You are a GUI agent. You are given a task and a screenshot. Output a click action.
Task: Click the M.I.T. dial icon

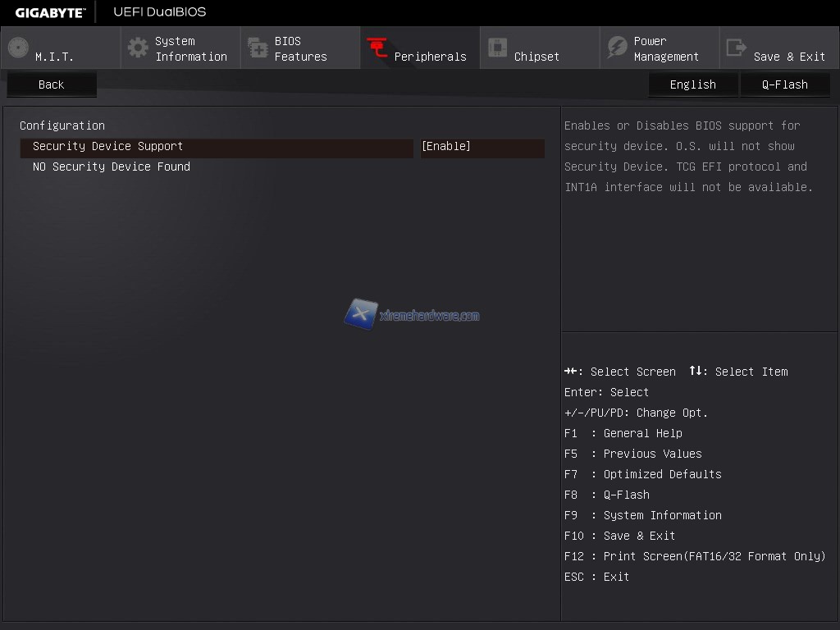tap(18, 48)
